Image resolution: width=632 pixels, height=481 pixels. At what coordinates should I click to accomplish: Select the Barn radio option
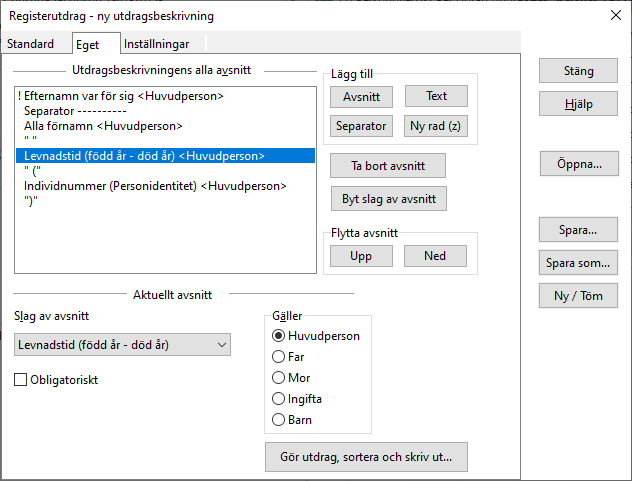point(279,420)
